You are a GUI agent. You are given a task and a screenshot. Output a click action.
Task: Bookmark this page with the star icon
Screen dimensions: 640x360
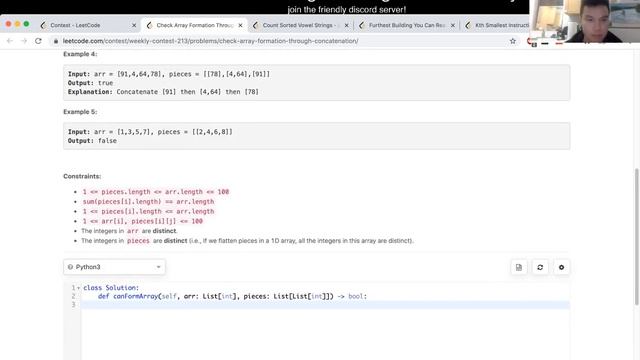[x=513, y=41]
